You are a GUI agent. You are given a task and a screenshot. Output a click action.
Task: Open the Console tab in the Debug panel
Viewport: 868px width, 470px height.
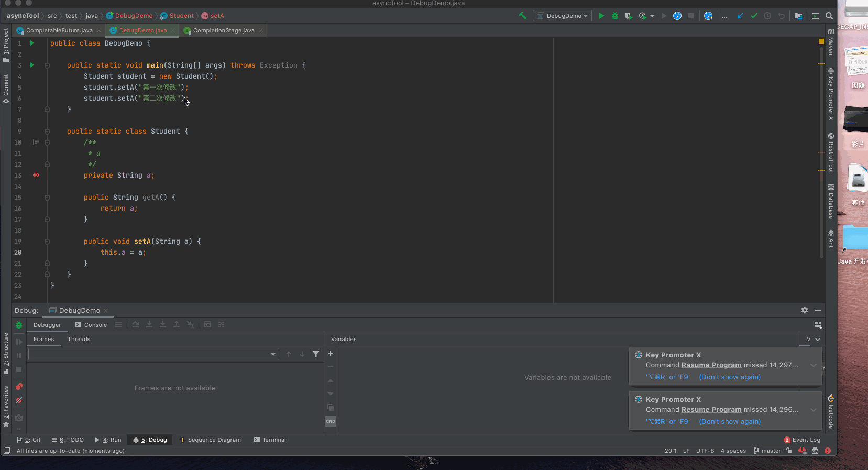(x=91, y=325)
